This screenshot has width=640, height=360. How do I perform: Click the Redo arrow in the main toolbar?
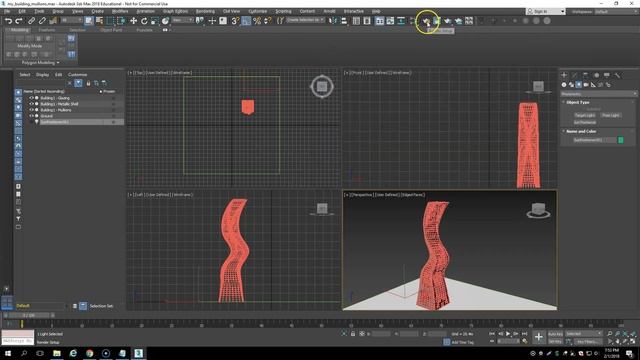click(x=19, y=21)
